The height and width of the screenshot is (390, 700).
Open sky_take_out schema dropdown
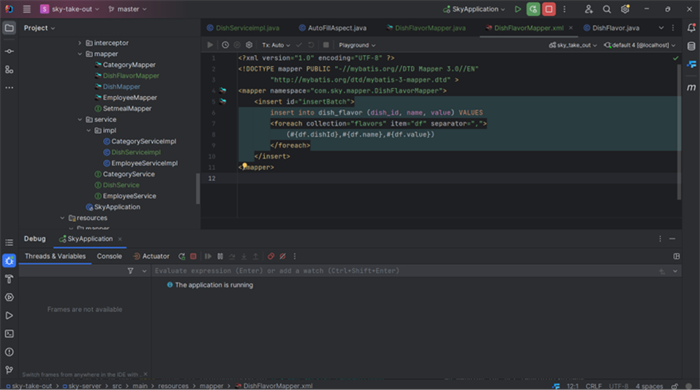pos(573,45)
